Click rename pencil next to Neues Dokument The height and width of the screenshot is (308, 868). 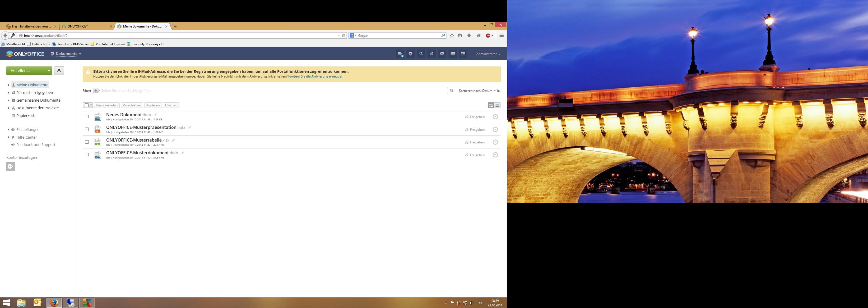pos(155,115)
